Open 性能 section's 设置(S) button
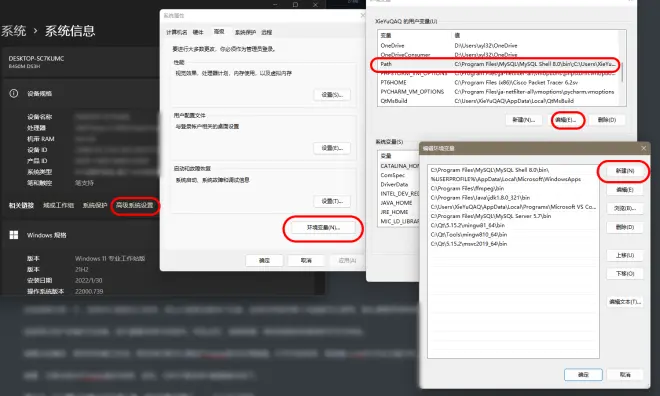Viewport: 660px width, 396px height. click(332, 95)
